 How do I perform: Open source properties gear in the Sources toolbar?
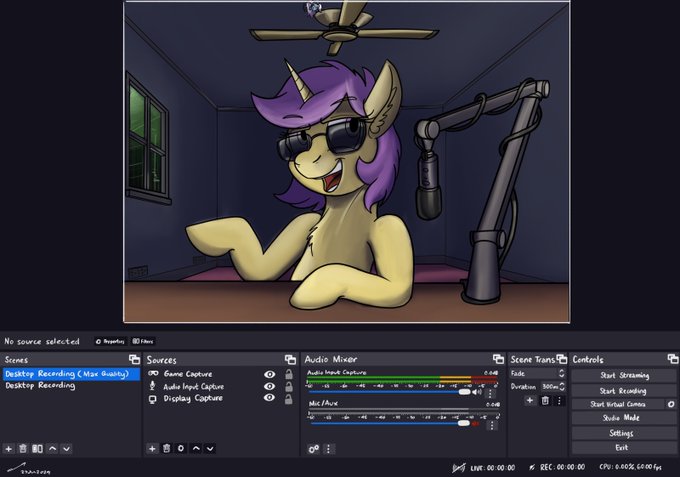pyautogui.click(x=181, y=448)
